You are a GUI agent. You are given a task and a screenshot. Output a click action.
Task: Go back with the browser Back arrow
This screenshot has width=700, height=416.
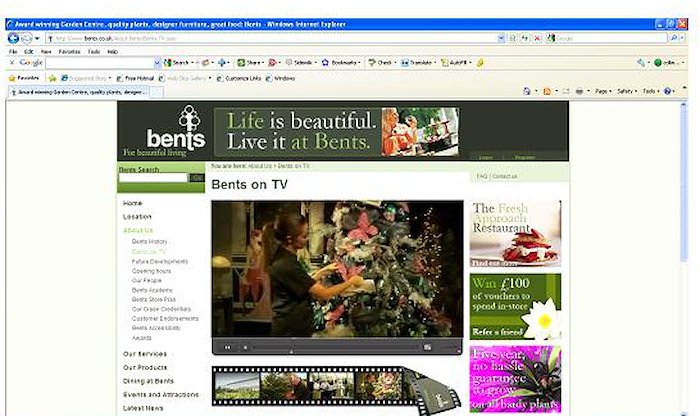tap(13, 38)
